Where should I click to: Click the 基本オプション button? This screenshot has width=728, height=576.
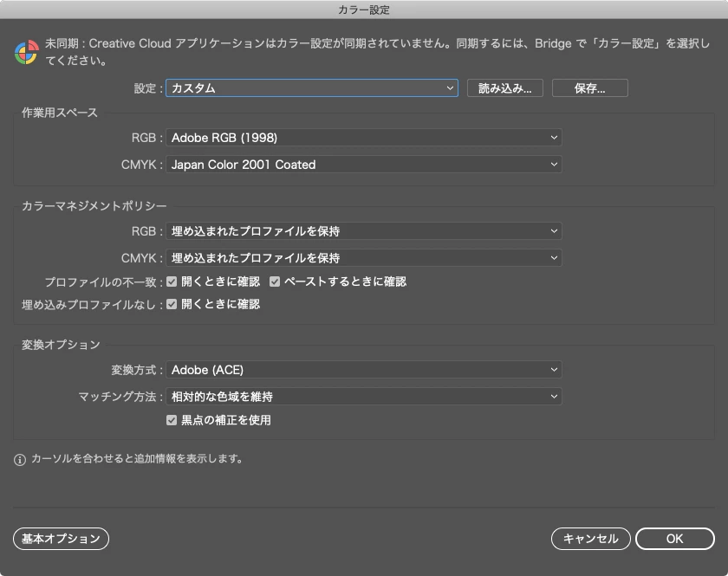(x=61, y=539)
